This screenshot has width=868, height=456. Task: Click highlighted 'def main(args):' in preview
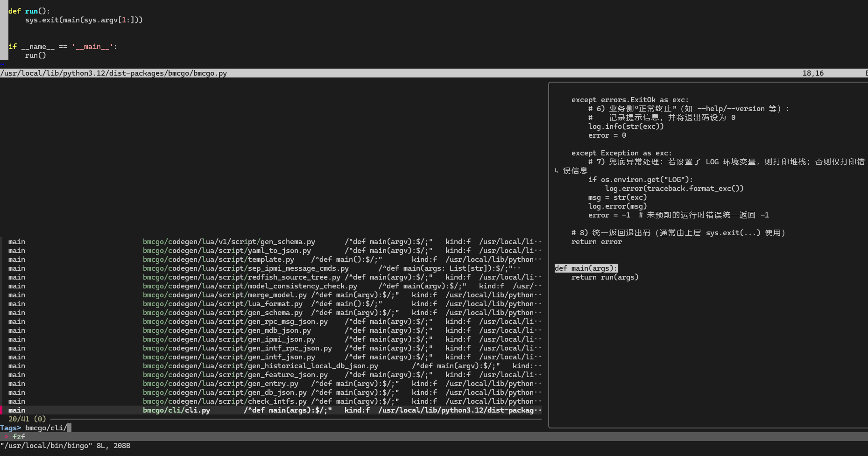(586, 268)
